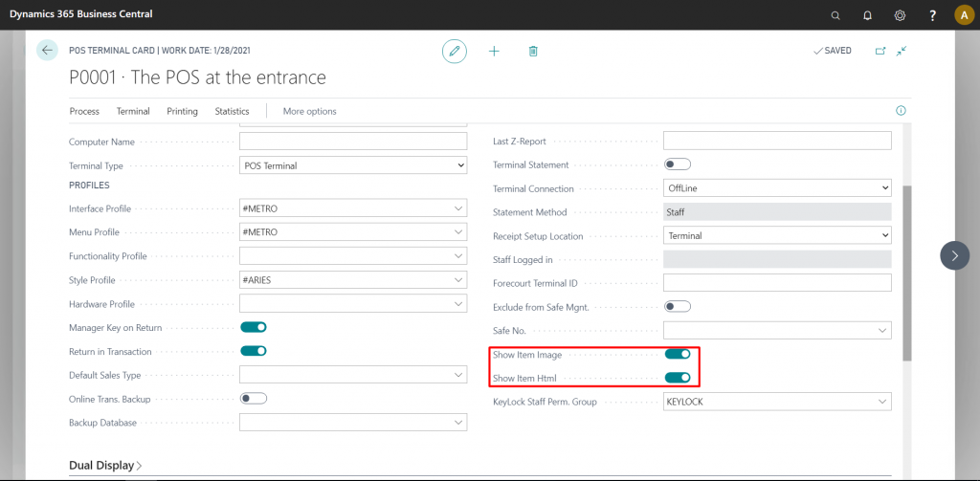Open Hardware Profile dropdown
Screen dimensions: 980x481
(x=458, y=303)
